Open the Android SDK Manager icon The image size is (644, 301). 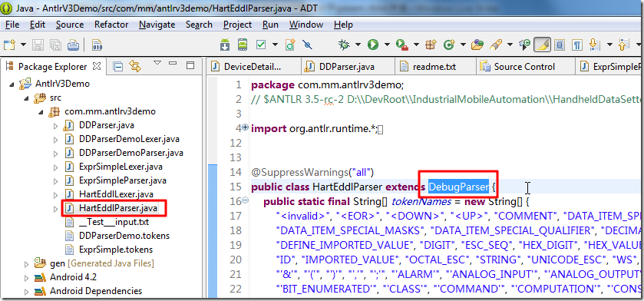(x=225, y=45)
